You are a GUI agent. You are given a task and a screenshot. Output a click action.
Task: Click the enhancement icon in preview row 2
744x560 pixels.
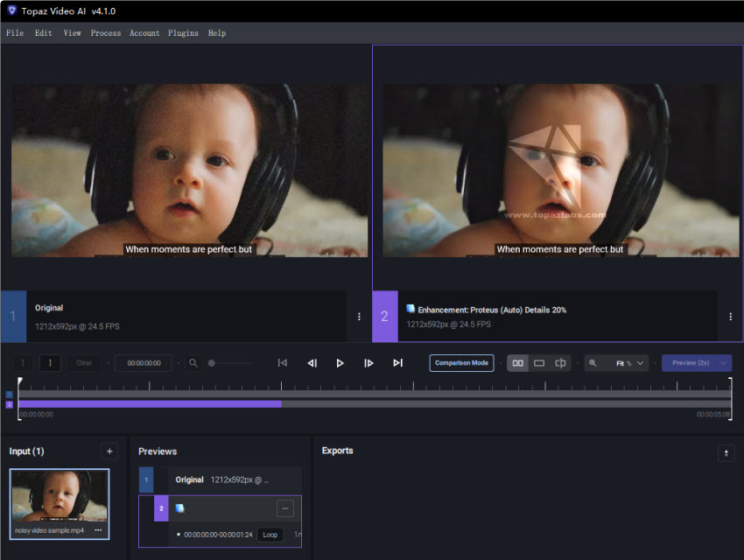pyautogui.click(x=179, y=508)
